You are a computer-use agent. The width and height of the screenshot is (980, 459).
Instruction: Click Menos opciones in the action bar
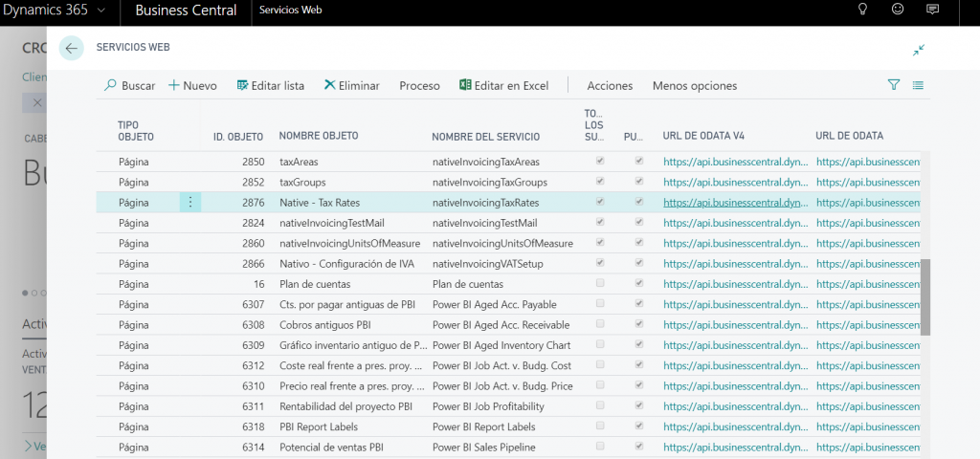695,85
